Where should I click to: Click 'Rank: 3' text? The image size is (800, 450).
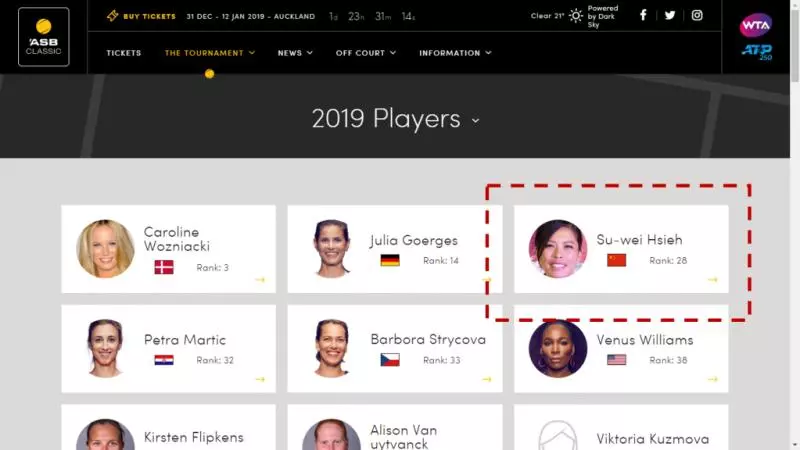pyautogui.click(x=213, y=267)
